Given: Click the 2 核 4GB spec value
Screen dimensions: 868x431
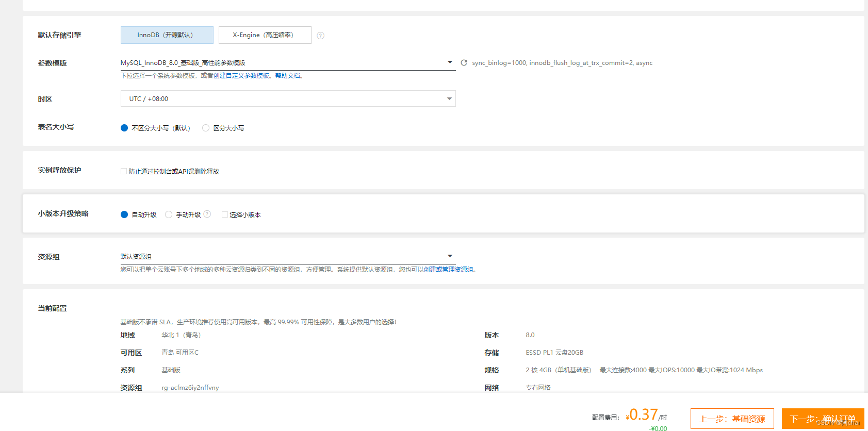Looking at the screenshot, I should (559, 370).
